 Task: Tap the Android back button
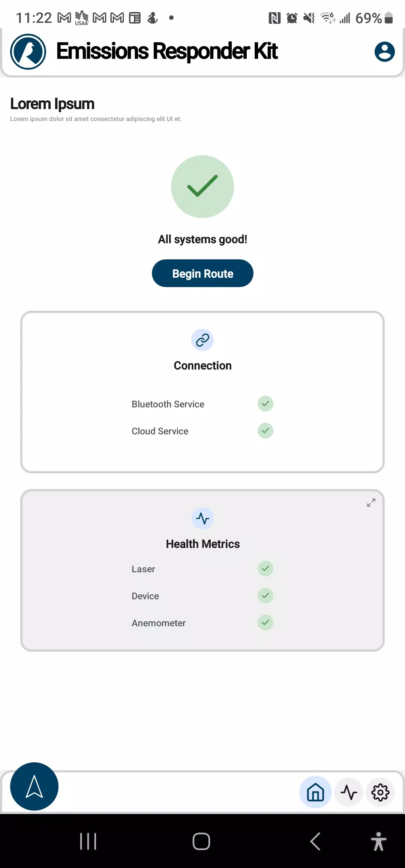coord(315,841)
